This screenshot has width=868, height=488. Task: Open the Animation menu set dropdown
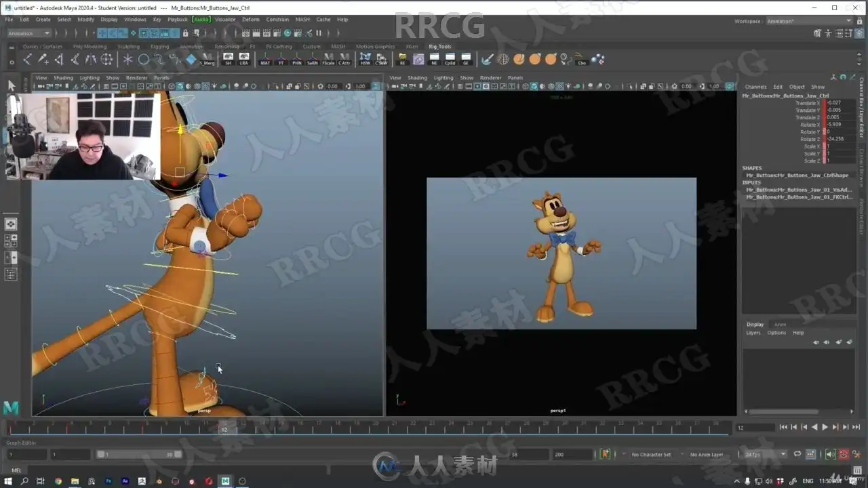coord(28,33)
